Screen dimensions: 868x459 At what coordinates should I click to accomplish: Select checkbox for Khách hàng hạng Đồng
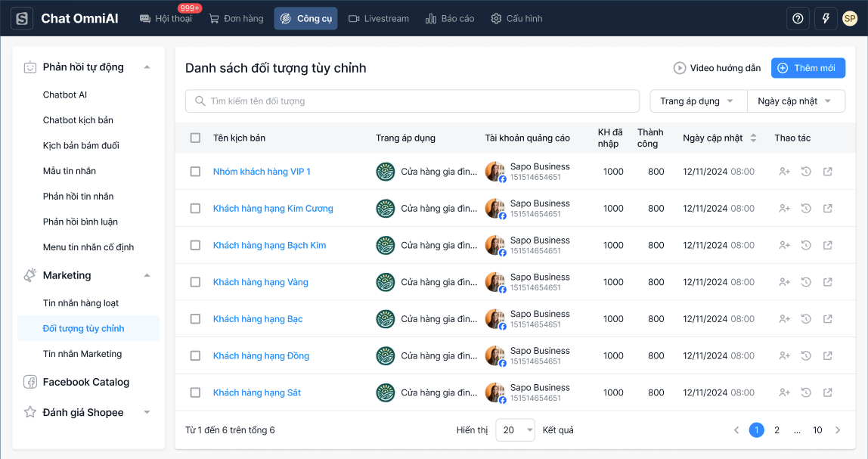click(x=195, y=355)
